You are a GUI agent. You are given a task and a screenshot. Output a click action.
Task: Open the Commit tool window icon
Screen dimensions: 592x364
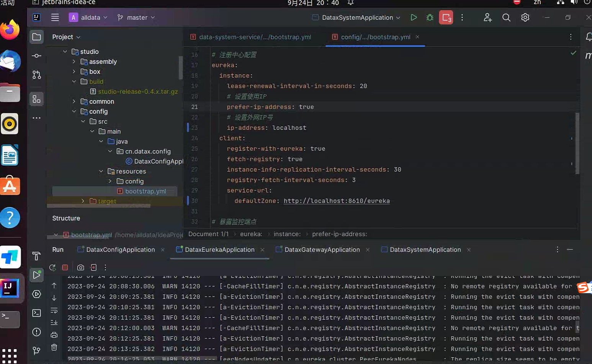point(36,55)
